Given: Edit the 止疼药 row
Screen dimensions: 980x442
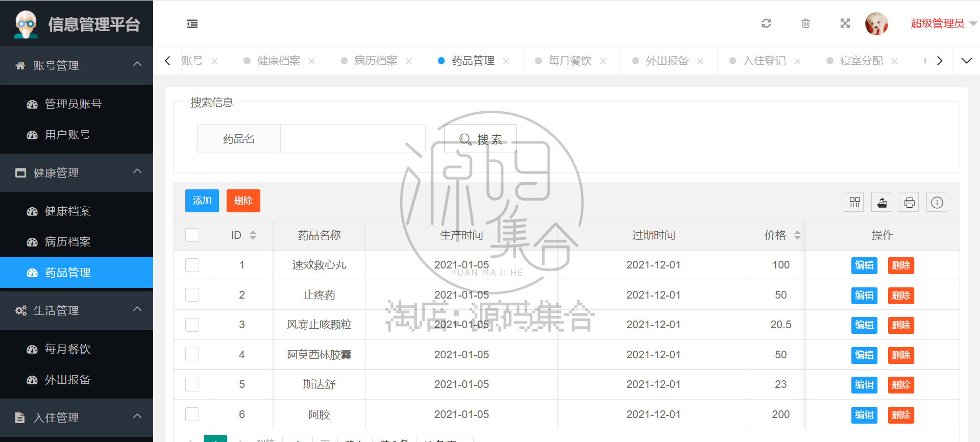Looking at the screenshot, I should click(864, 296).
